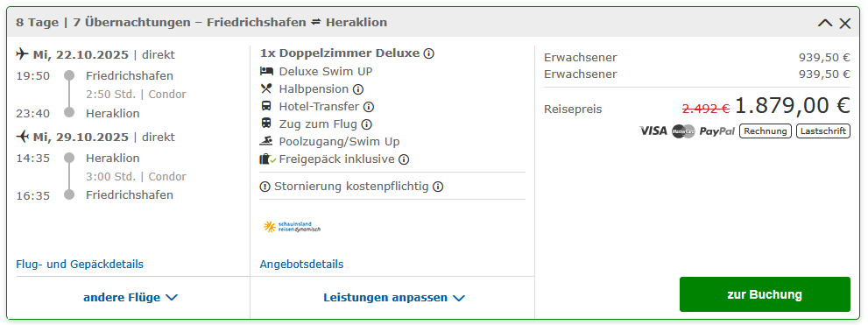Screen dimensions: 868x325
Task: Click the green zur Buchung button
Action: point(765,294)
